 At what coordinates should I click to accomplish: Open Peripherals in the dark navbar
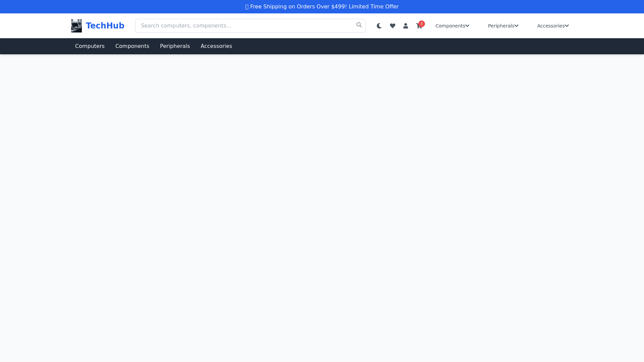[x=175, y=46]
